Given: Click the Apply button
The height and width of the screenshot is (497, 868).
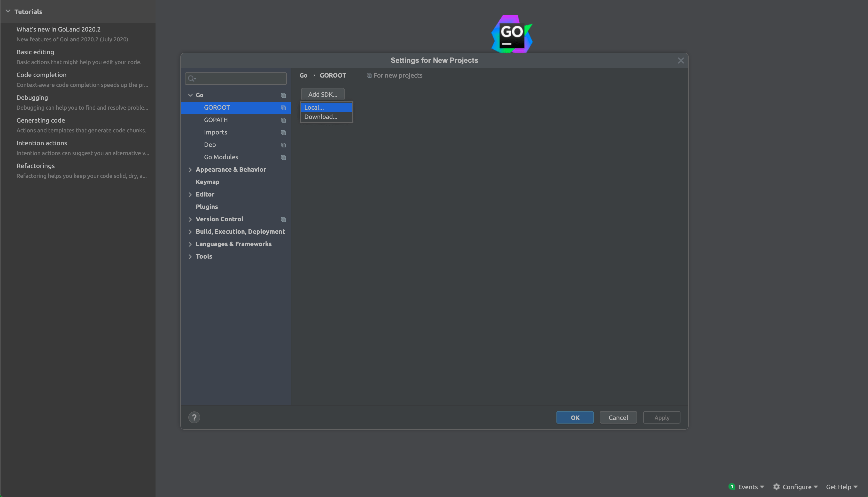Looking at the screenshot, I should [661, 417].
